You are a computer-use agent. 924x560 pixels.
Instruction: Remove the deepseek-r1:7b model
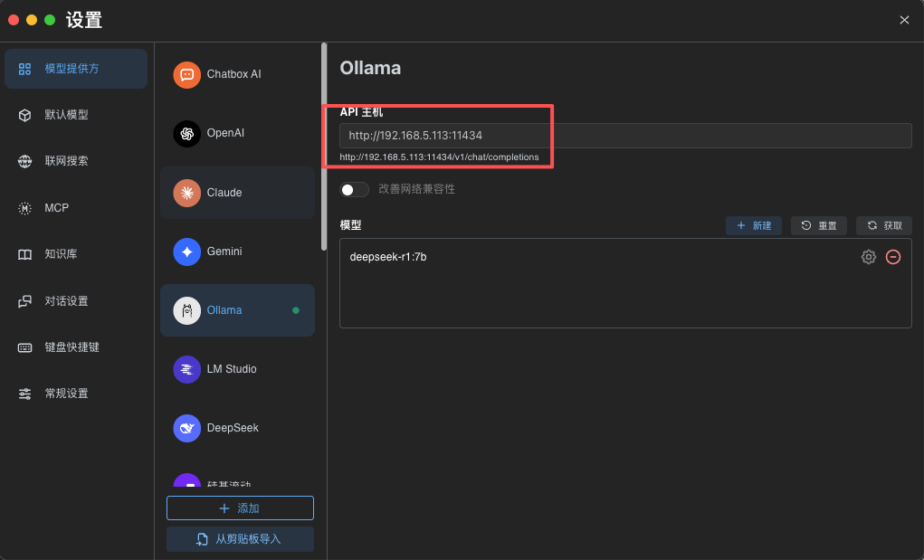coord(893,257)
